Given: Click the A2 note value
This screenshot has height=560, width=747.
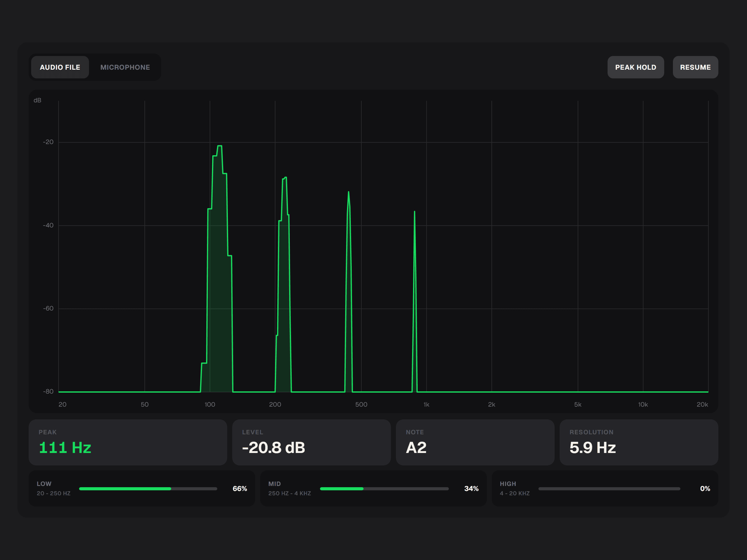Looking at the screenshot, I should (x=416, y=448).
